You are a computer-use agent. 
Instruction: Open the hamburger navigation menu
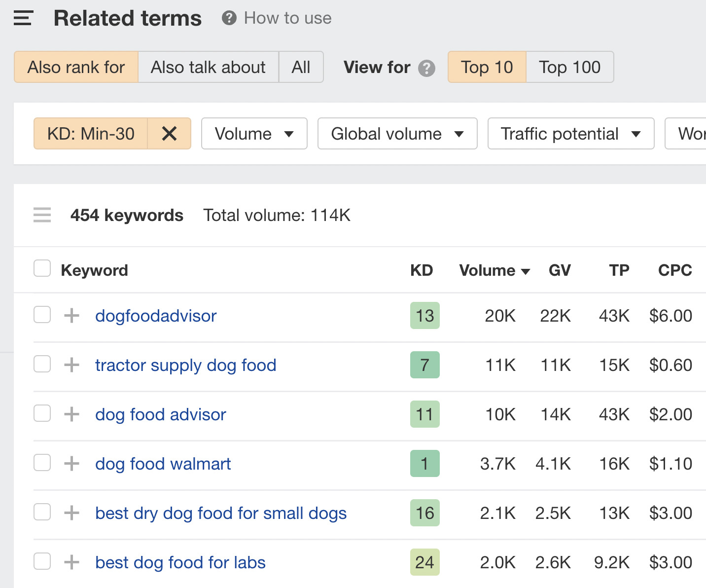click(22, 18)
